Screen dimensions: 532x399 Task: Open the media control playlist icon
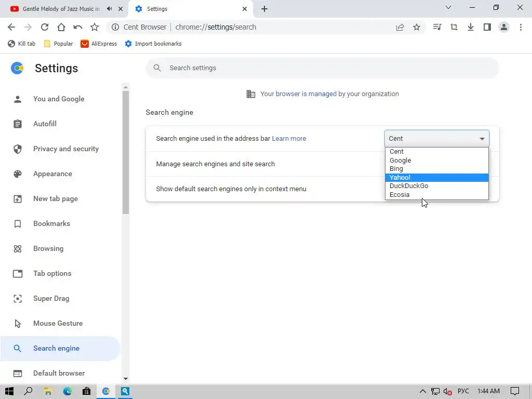(437, 27)
